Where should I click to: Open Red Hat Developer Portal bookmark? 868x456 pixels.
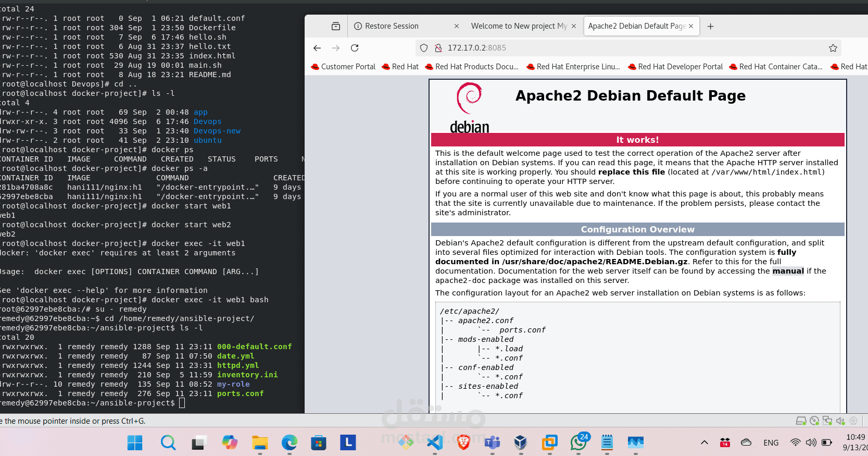click(x=675, y=67)
